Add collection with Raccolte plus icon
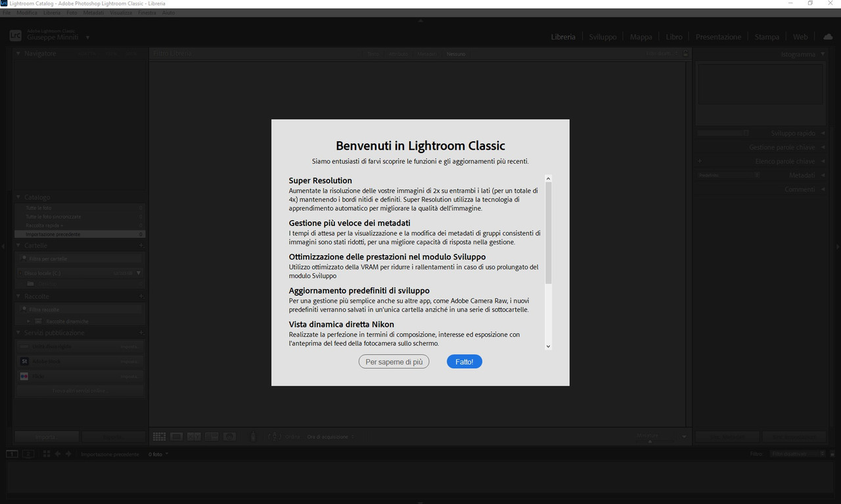841x504 pixels. click(x=141, y=296)
